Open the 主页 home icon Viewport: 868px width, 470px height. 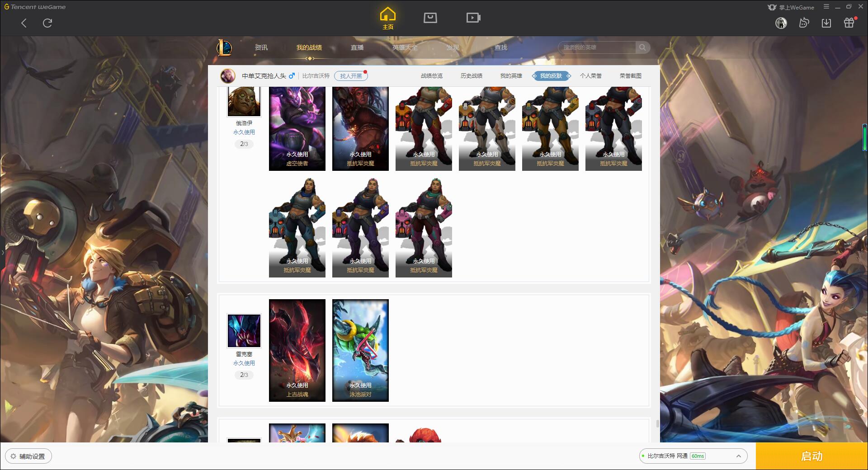click(x=388, y=19)
